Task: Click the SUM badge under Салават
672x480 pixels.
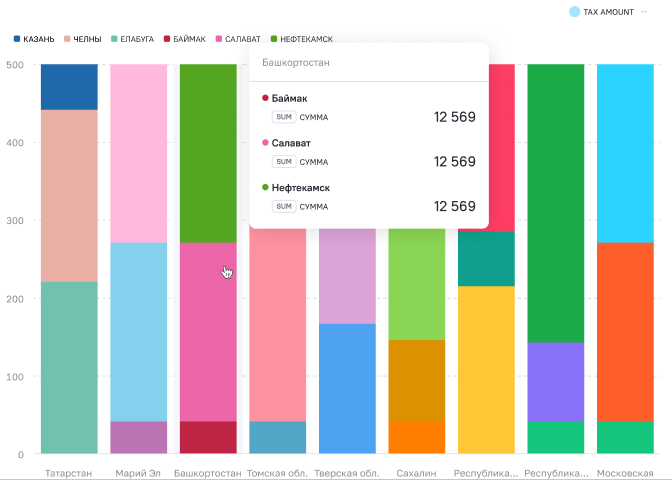Action: click(284, 162)
